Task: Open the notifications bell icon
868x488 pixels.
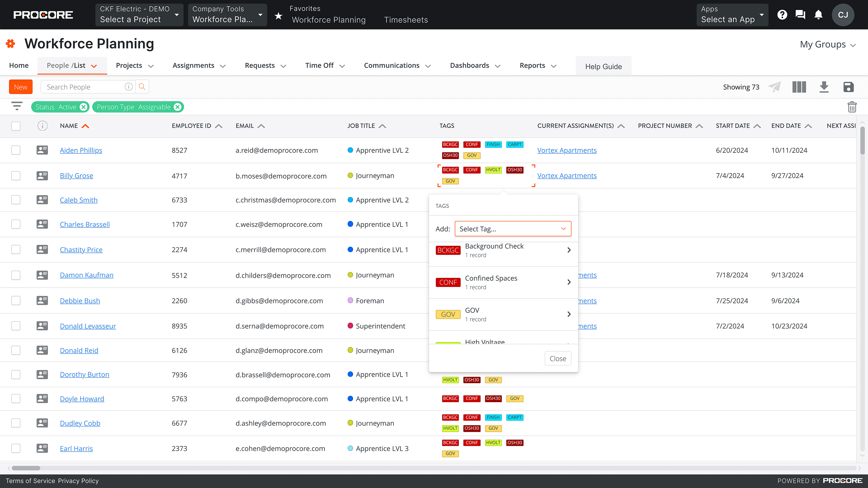Action: pos(818,14)
